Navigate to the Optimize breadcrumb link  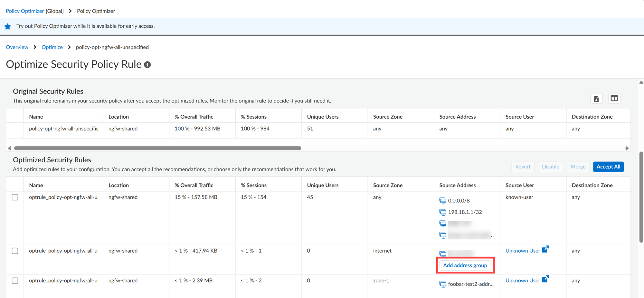coord(52,47)
